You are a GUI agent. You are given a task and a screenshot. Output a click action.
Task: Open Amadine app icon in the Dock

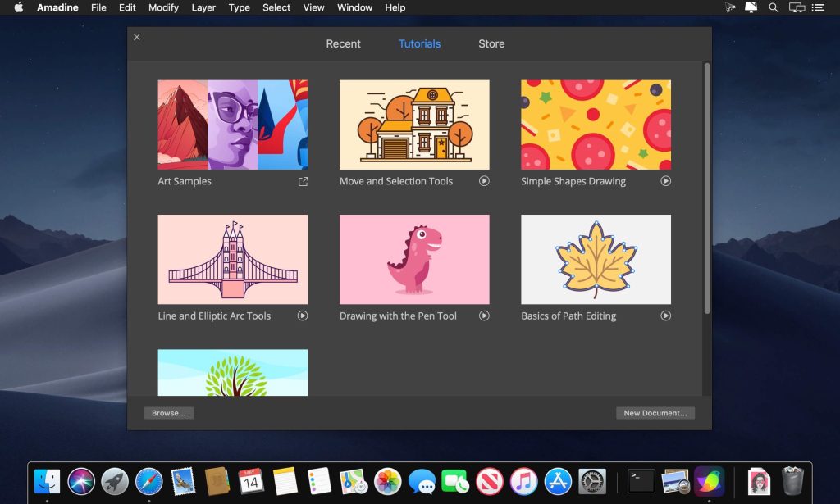point(709,481)
